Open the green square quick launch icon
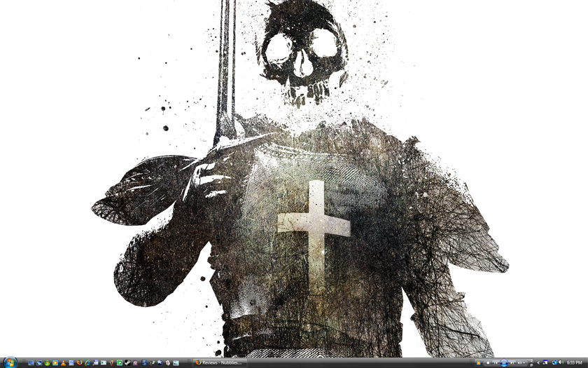The width and height of the screenshot is (588, 368). [x=120, y=363]
